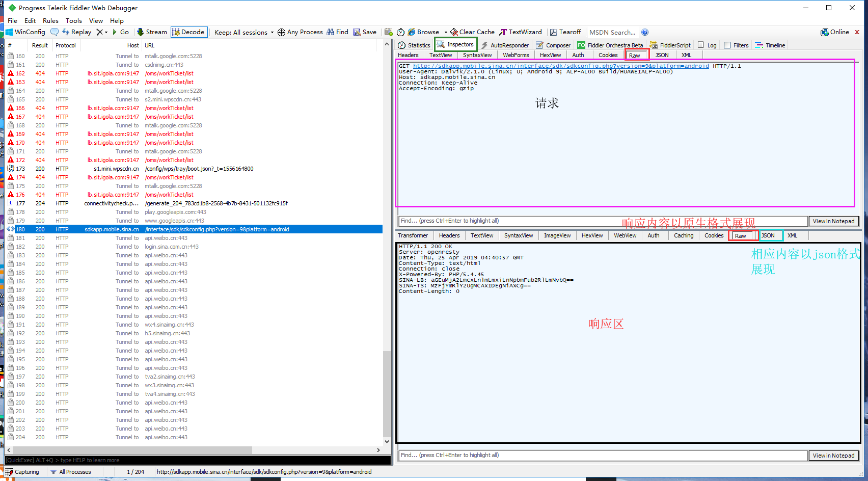This screenshot has width=868, height=481.
Task: Click View in Notepad for the response
Action: tap(833, 455)
